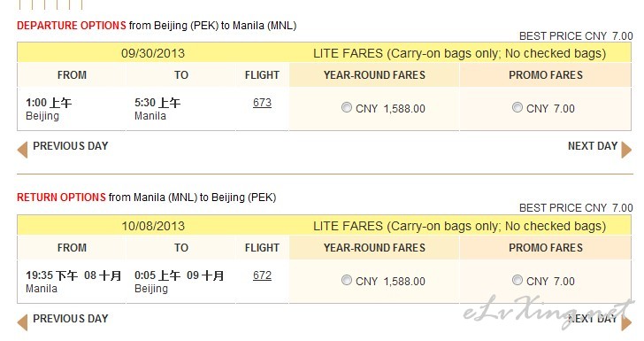644x341 pixels.
Task: Click departure table YEAR-ROUND FARES column header
Action: click(374, 75)
